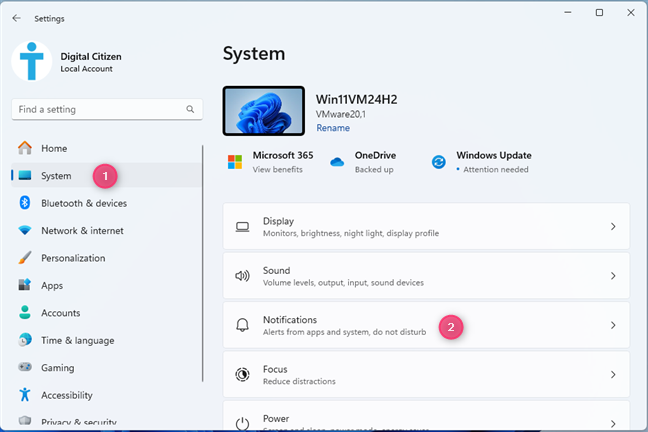The height and width of the screenshot is (432, 648).
Task: Click the System monitor icon in sidebar
Action: pos(25,175)
